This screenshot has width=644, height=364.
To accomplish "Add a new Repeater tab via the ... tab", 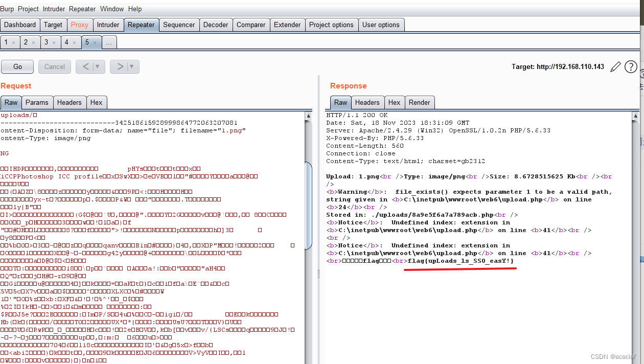I will coord(109,42).
